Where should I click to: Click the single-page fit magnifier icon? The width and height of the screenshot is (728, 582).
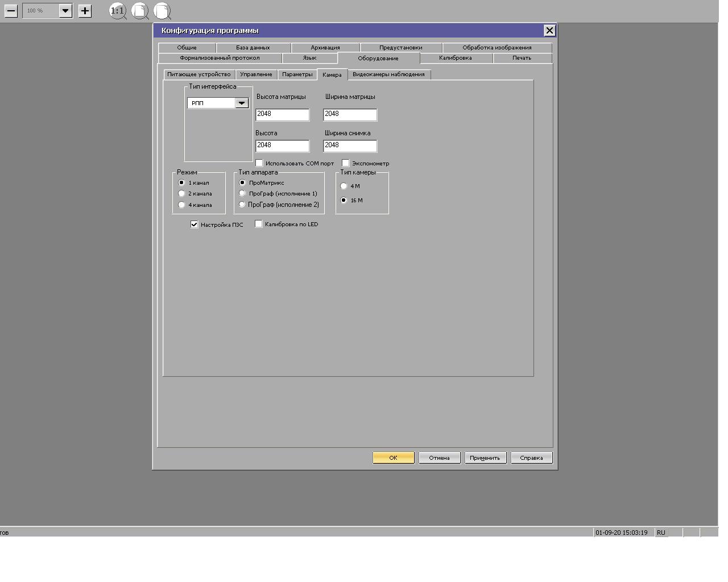click(x=140, y=11)
